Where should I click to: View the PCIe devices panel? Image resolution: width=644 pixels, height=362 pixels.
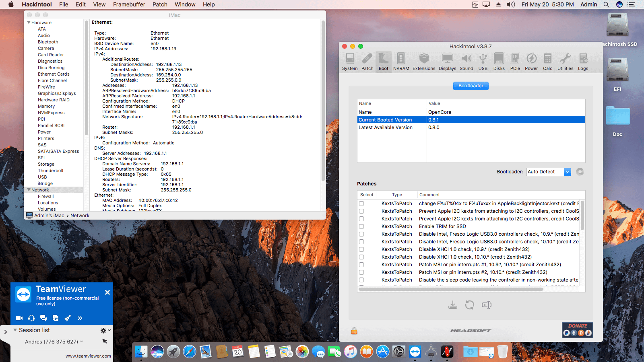point(515,61)
